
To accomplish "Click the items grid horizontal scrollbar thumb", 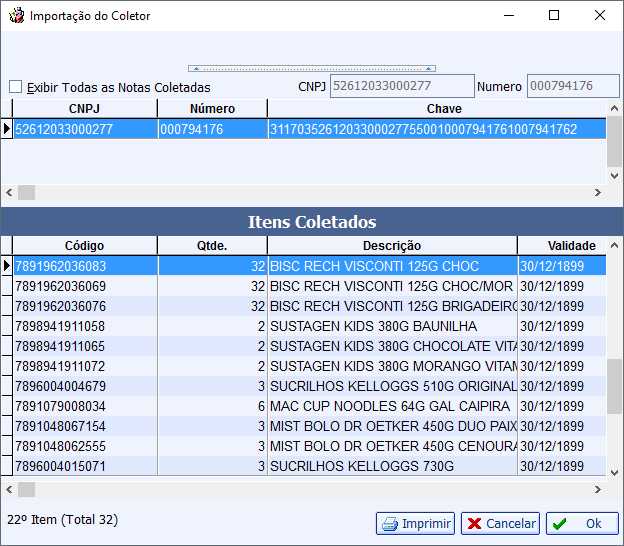I will coord(27,489).
